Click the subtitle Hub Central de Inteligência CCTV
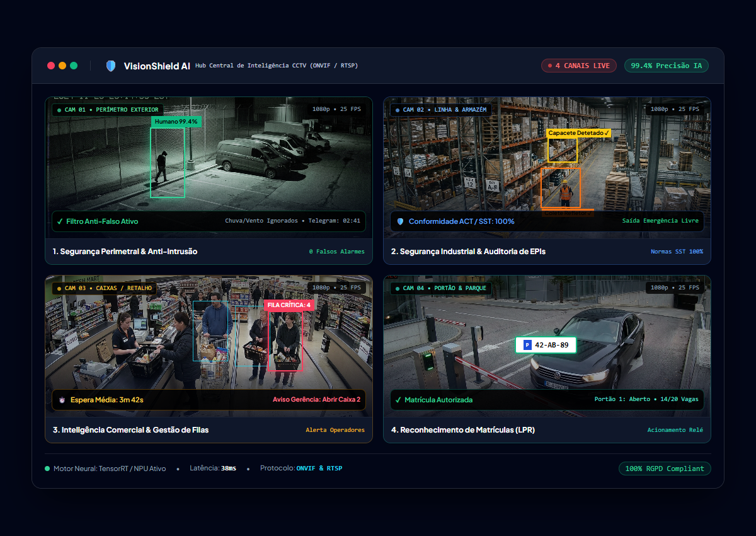756x536 pixels. click(276, 66)
